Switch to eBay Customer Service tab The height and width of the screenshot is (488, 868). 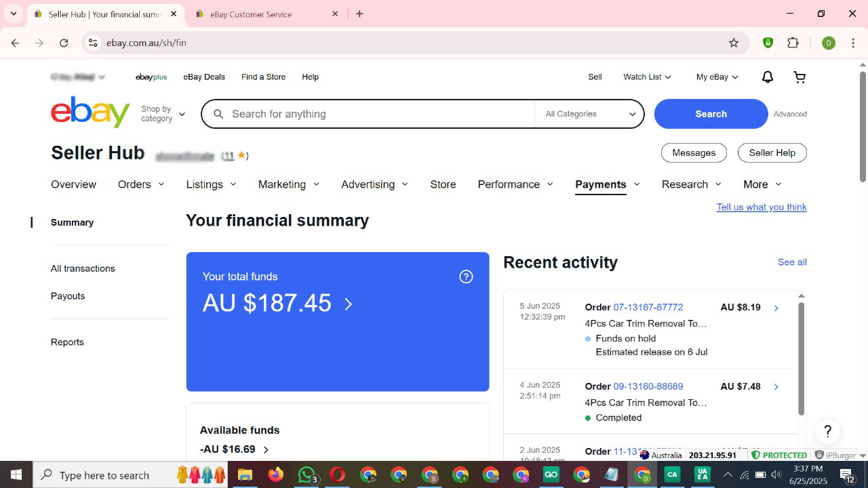point(267,14)
